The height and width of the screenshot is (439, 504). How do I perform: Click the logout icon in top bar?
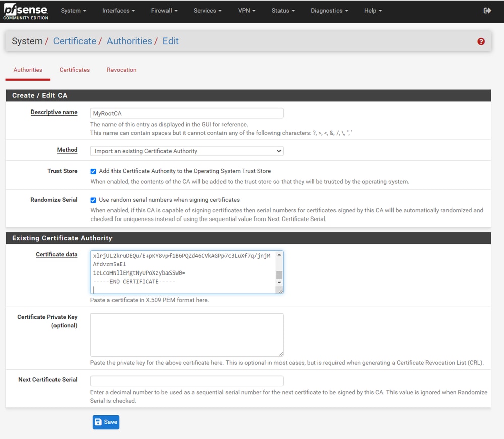[487, 11]
